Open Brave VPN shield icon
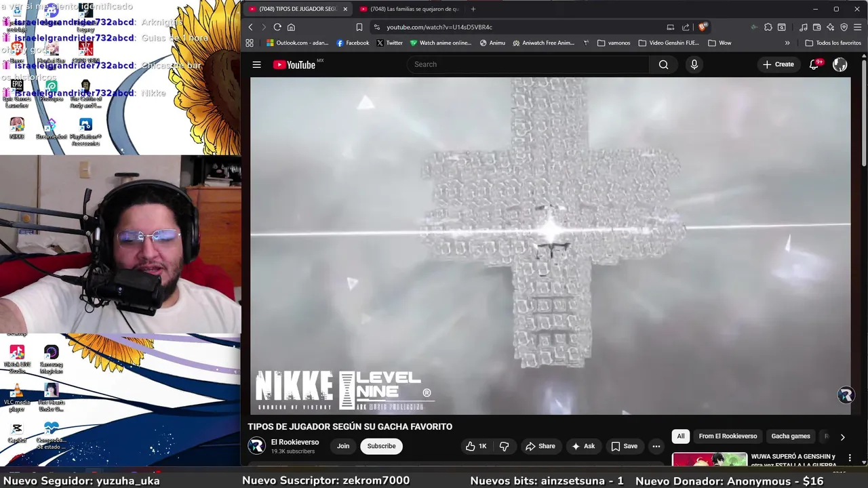 844,27
